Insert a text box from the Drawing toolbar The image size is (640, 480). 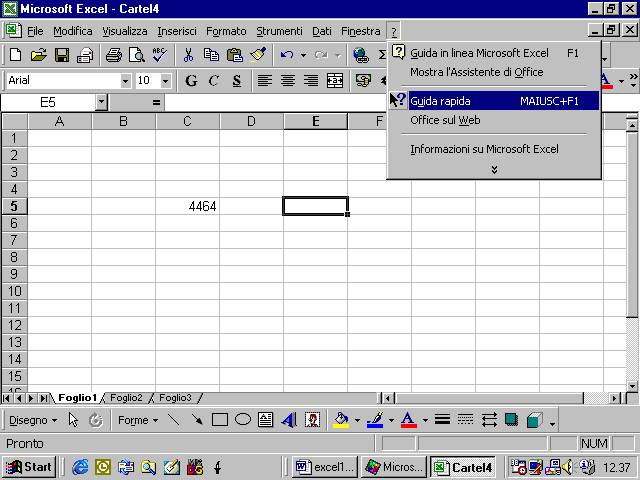266,420
